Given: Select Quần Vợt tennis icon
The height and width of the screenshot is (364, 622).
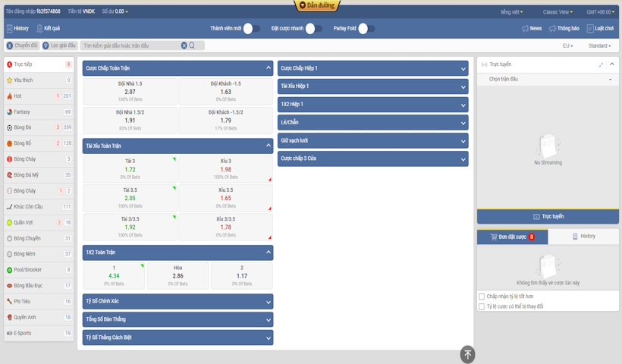Looking at the screenshot, I should [10, 222].
